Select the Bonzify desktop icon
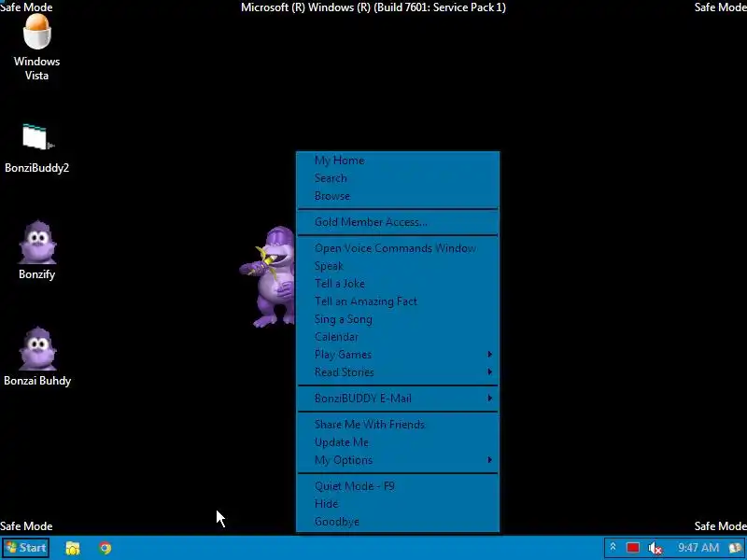This screenshot has width=747, height=560. click(x=36, y=250)
